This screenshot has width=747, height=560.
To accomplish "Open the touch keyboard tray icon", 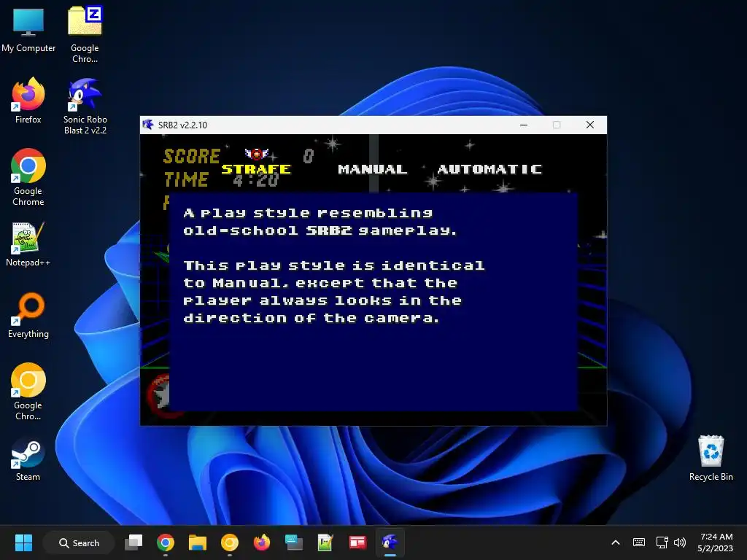I will (x=639, y=542).
